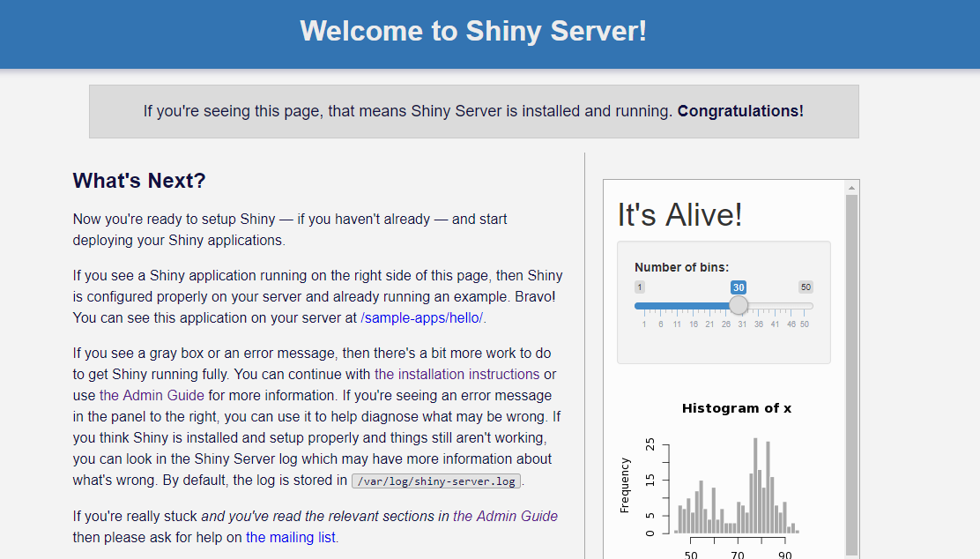The width and height of the screenshot is (980, 559).
Task: Click the 'What's Next?' heading
Action: [x=138, y=181]
